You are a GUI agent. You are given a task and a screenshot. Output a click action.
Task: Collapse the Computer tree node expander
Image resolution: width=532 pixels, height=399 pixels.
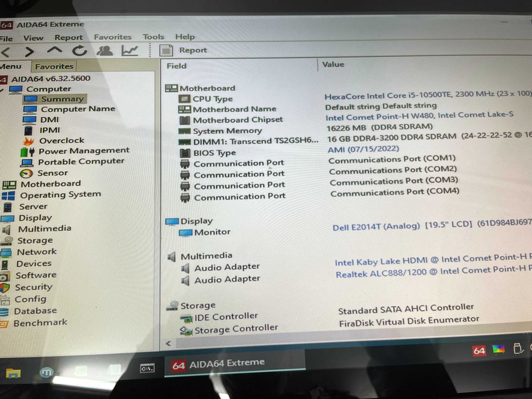coord(2,90)
